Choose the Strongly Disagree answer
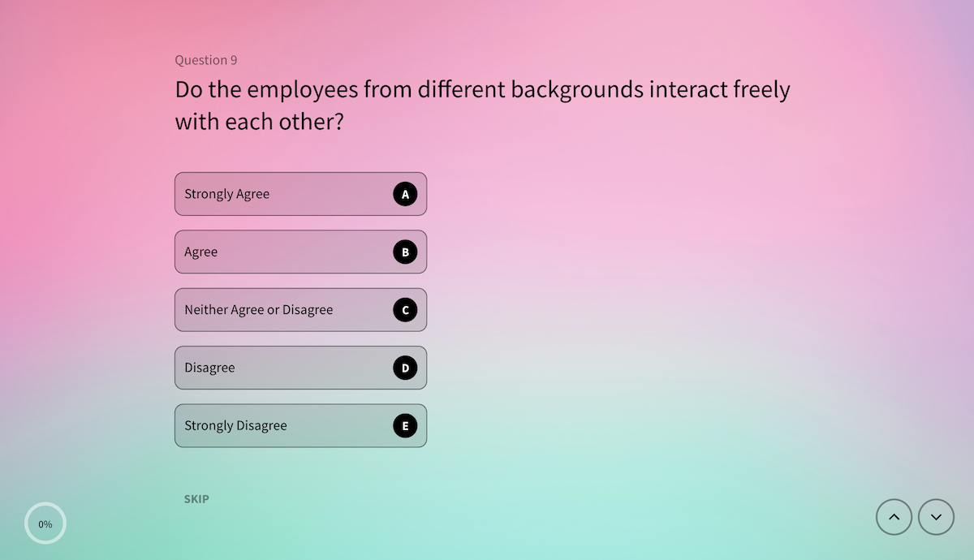Screen dimensions: 974x560 coord(284,425)
